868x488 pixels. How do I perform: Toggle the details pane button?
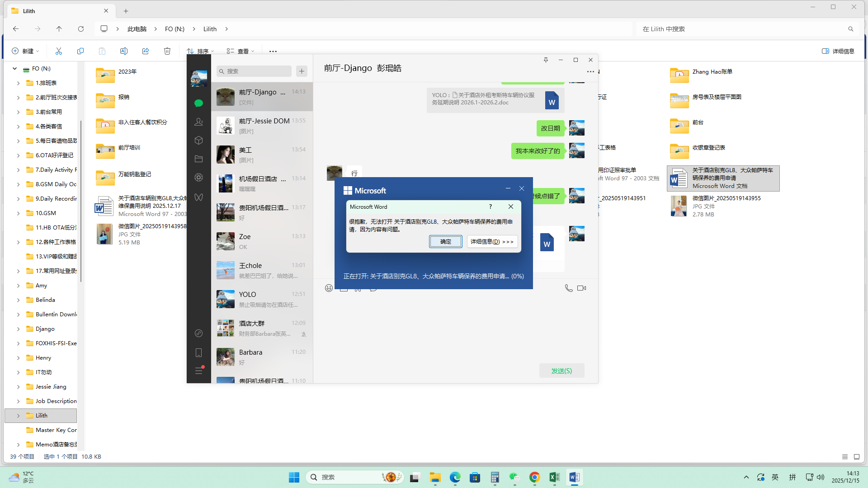(x=838, y=51)
